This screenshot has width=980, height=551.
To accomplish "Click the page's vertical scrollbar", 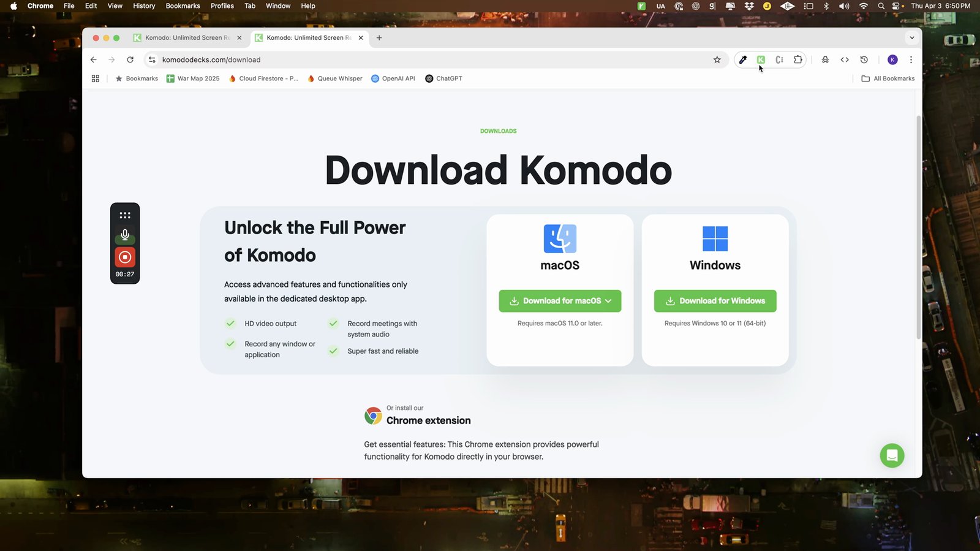I will [x=918, y=227].
